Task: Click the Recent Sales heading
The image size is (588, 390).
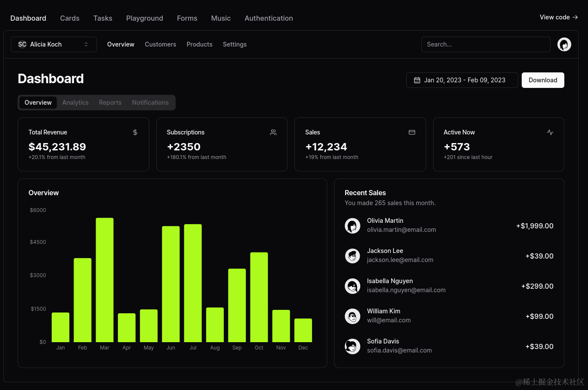Action: [x=365, y=193]
